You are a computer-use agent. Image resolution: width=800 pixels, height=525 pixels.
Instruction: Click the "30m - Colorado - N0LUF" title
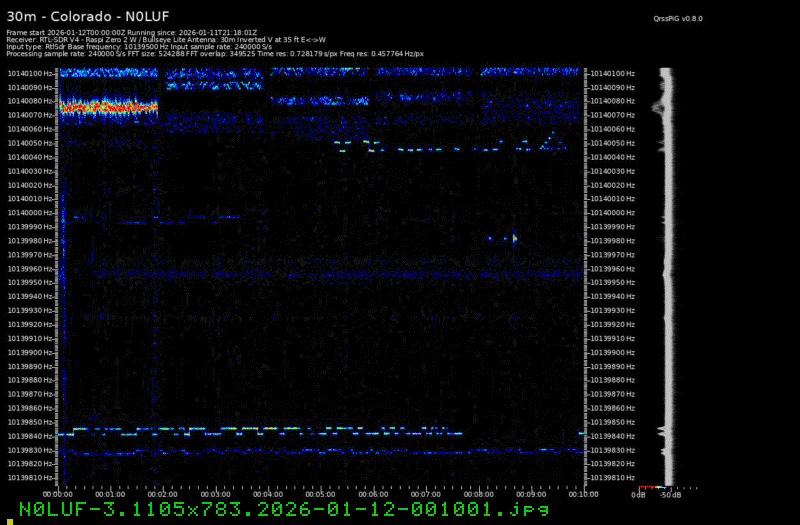point(79,16)
